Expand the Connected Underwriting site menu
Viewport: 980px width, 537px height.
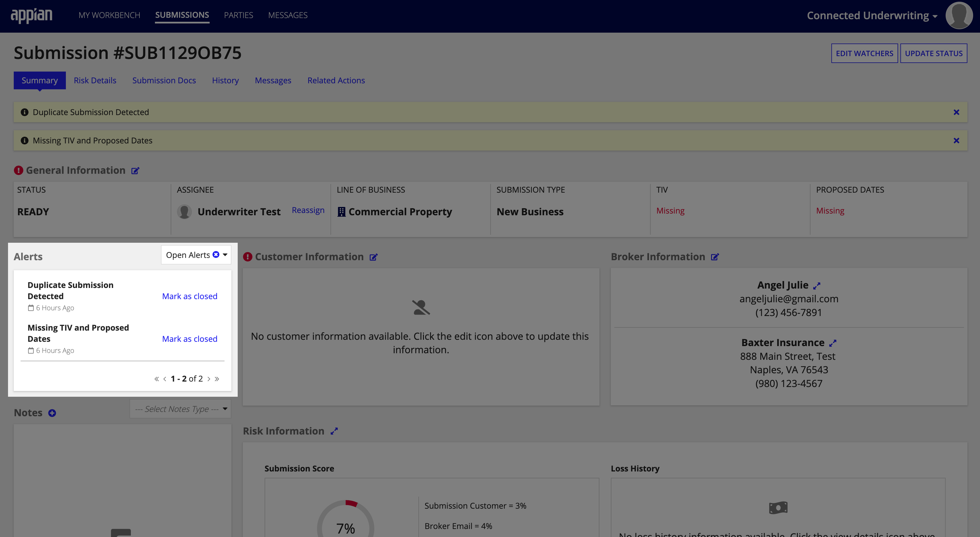click(x=872, y=15)
